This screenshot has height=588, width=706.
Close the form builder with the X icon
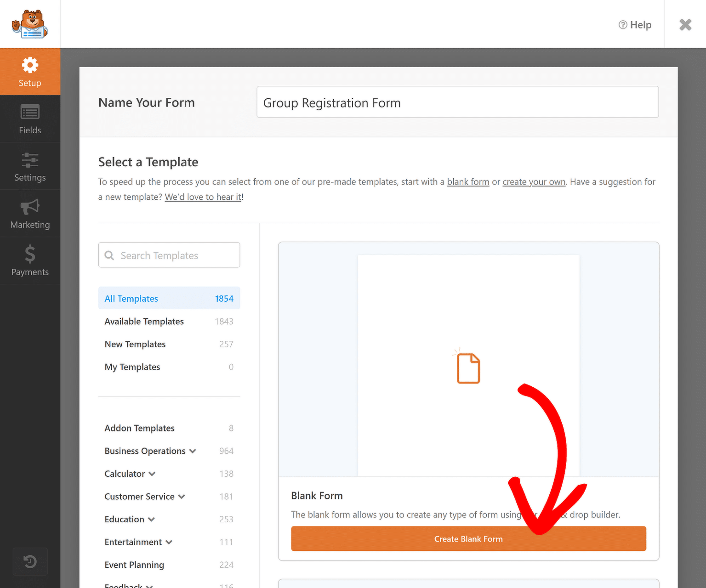(685, 25)
